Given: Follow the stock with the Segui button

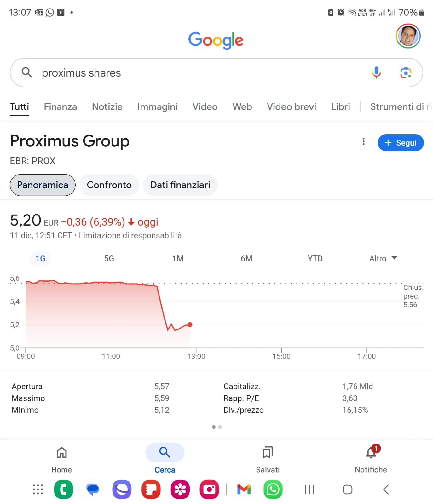Looking at the screenshot, I should click(401, 143).
